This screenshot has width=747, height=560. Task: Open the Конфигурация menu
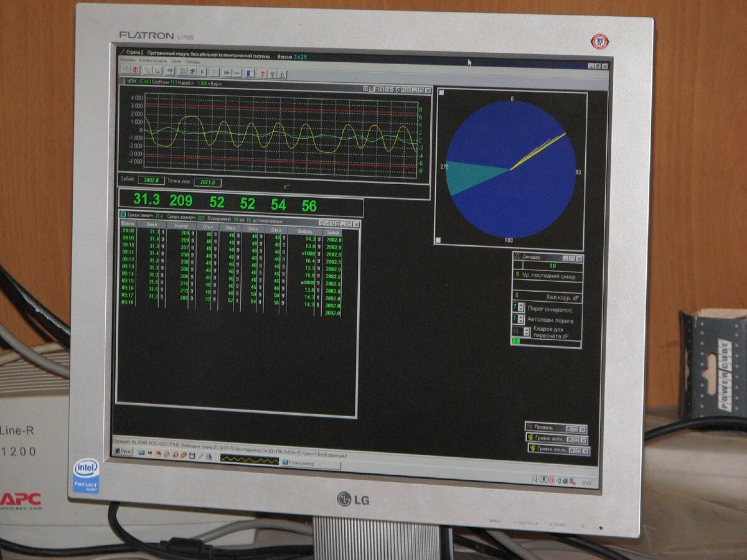point(154,61)
